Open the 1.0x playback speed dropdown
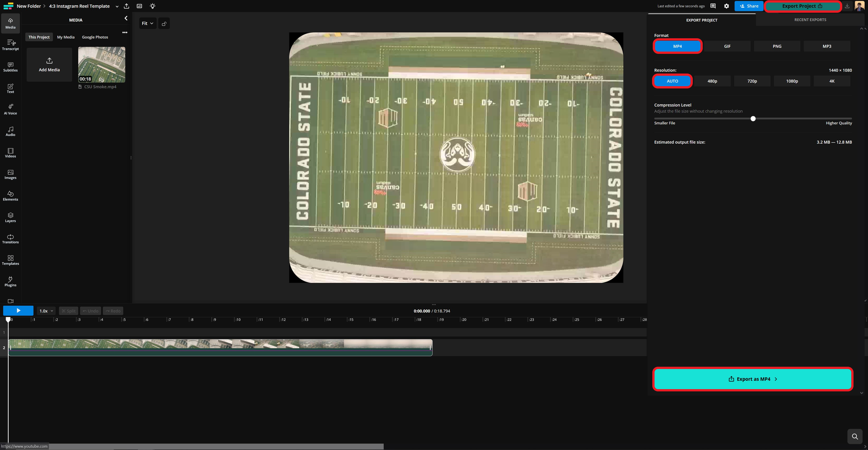The height and width of the screenshot is (450, 868). tap(46, 311)
